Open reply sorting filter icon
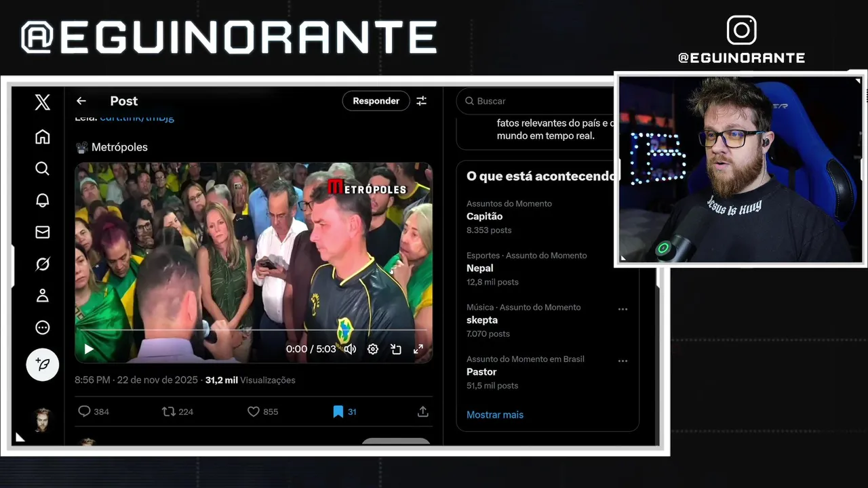Image resolution: width=868 pixels, height=488 pixels. click(421, 101)
